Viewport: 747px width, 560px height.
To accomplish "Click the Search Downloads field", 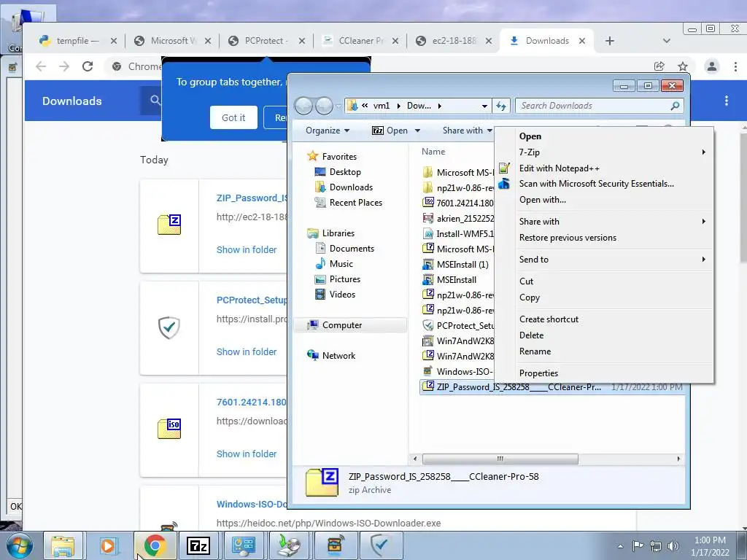I will pos(594,106).
